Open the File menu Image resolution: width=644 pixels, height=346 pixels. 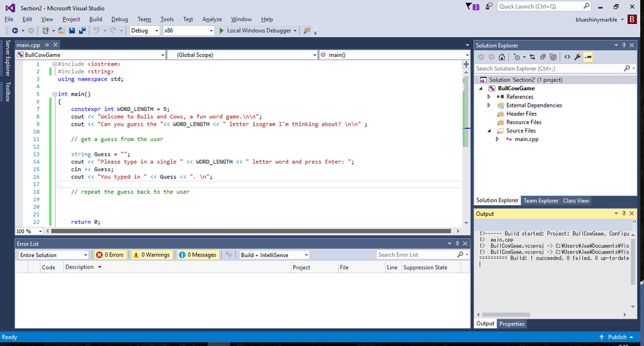[x=9, y=19]
